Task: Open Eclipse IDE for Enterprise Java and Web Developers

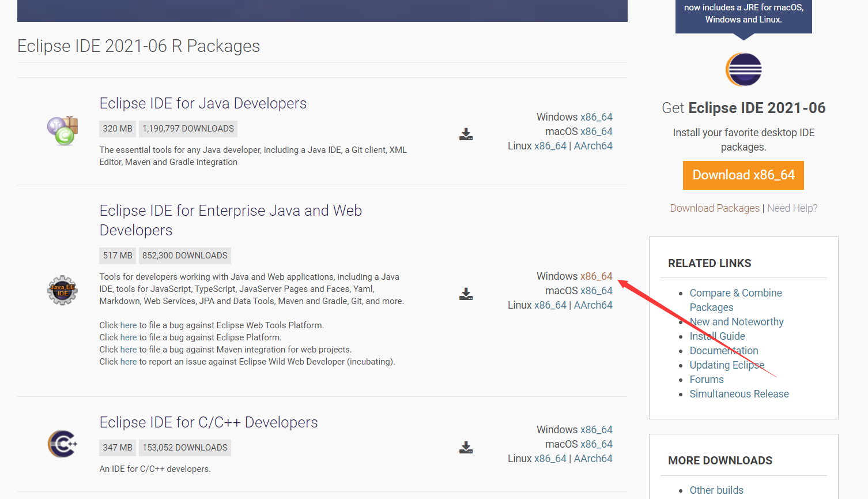Action: [231, 220]
